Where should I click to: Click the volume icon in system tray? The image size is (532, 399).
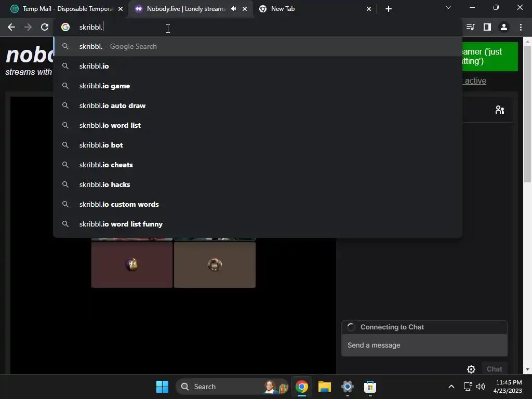pyautogui.click(x=481, y=387)
